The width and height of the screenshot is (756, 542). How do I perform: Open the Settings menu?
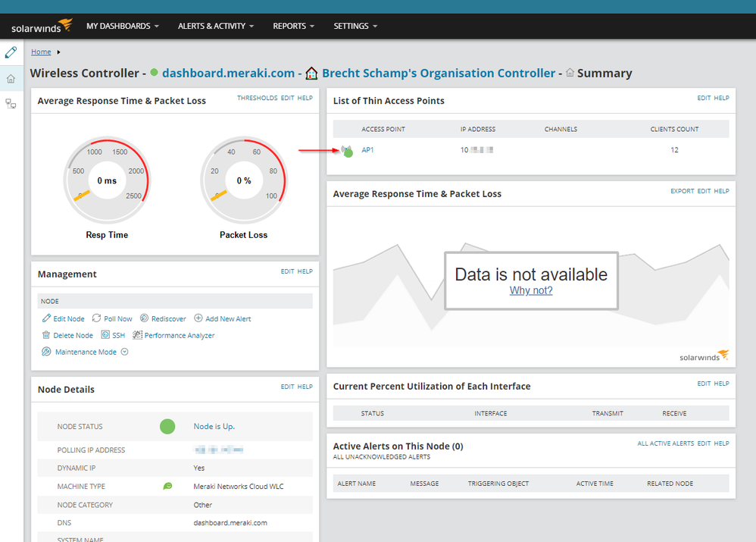[355, 26]
